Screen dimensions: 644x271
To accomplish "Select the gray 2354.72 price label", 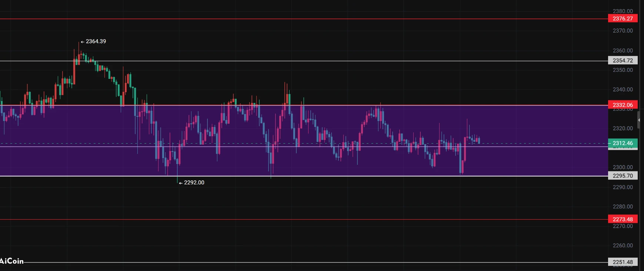I will [x=623, y=60].
